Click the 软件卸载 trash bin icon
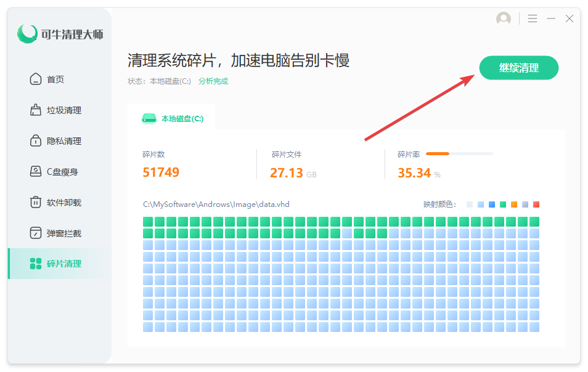This screenshot has width=588, height=372. [x=36, y=203]
